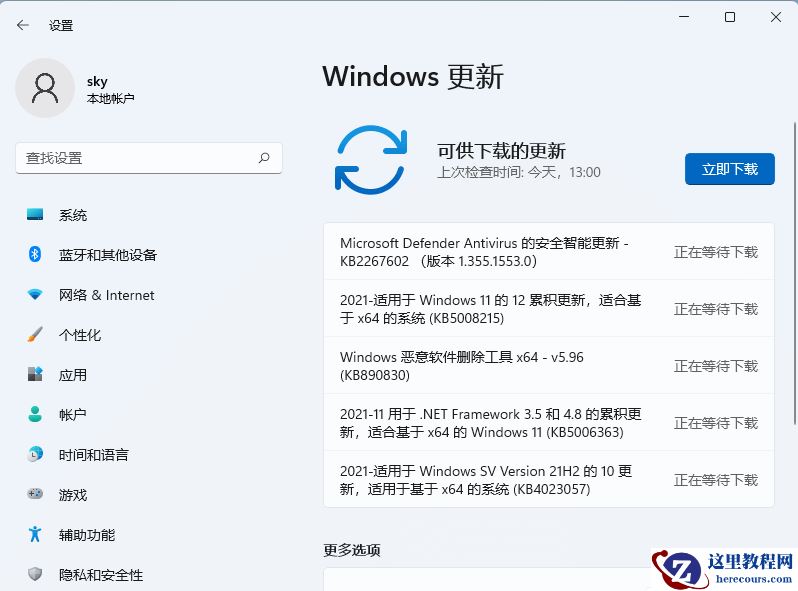
Task: Click the 辅助功能 accessibility icon
Action: pos(35,534)
